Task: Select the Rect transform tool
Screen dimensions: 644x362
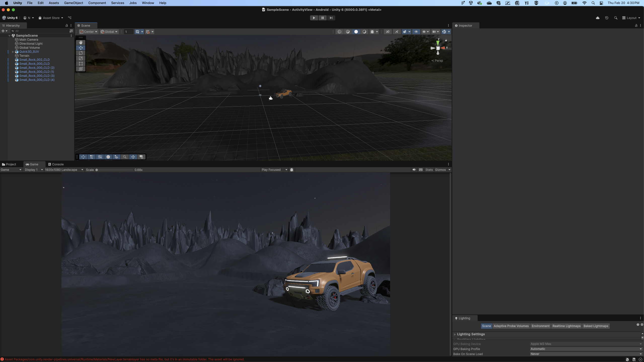Action: 81,64
